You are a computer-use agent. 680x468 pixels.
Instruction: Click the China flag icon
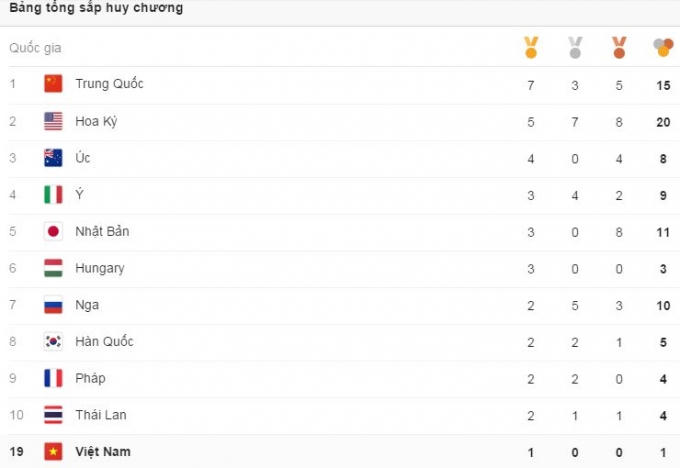[x=54, y=84]
